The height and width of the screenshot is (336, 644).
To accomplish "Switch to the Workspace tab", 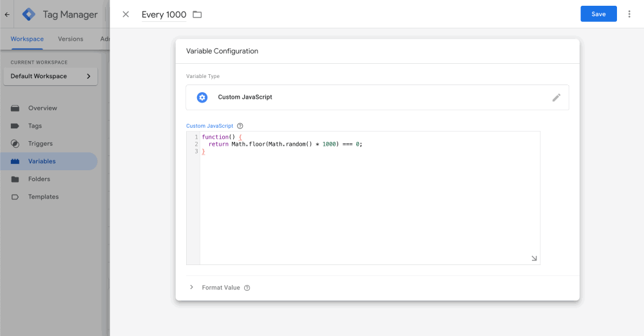I will pos(27,39).
